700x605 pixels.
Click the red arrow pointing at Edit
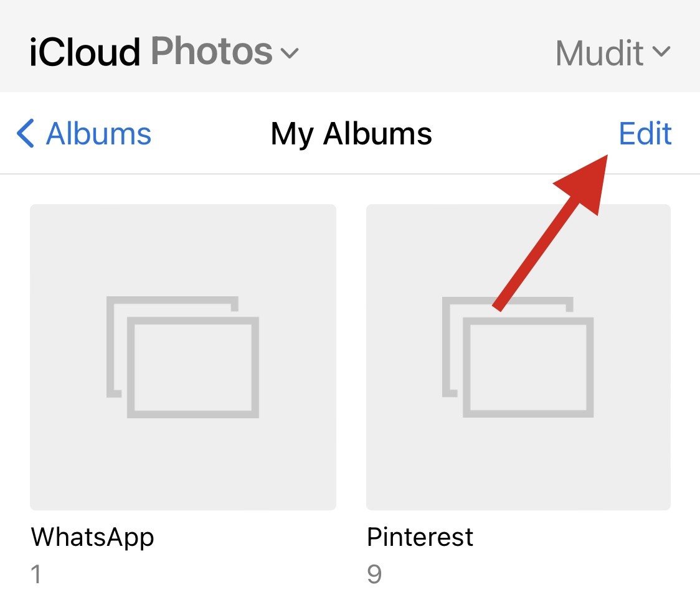548,237
